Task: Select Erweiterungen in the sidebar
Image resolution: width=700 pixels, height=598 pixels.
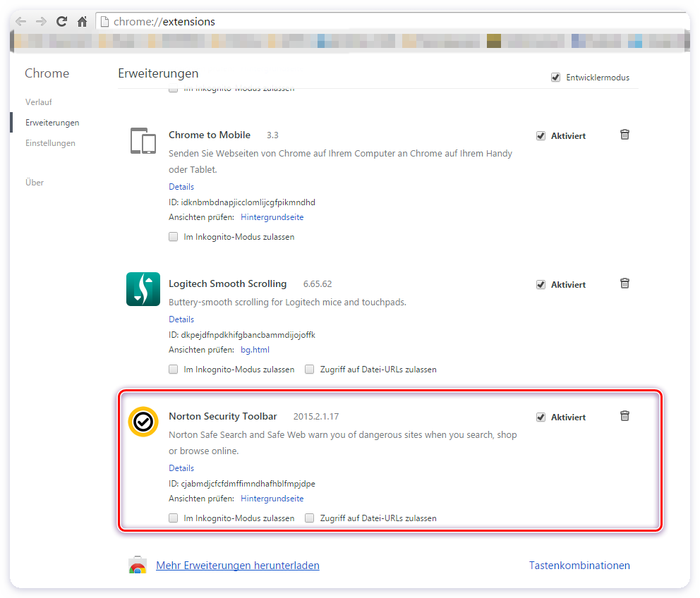Action: (x=52, y=122)
